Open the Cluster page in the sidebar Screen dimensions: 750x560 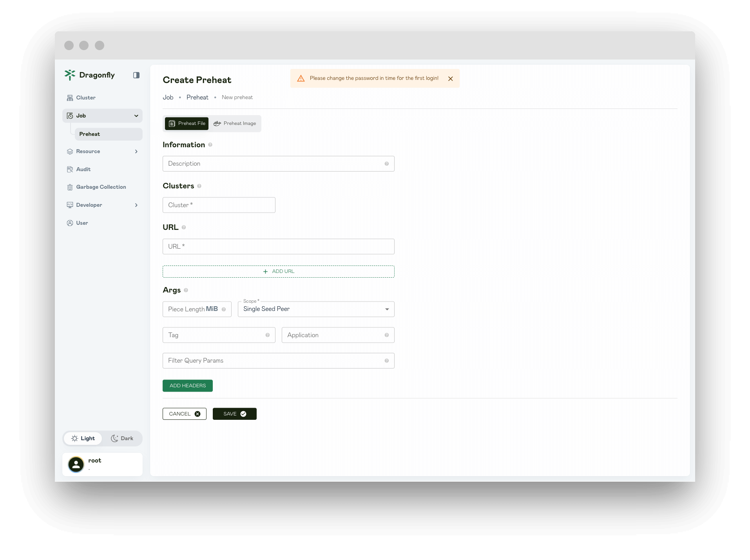click(x=102, y=98)
